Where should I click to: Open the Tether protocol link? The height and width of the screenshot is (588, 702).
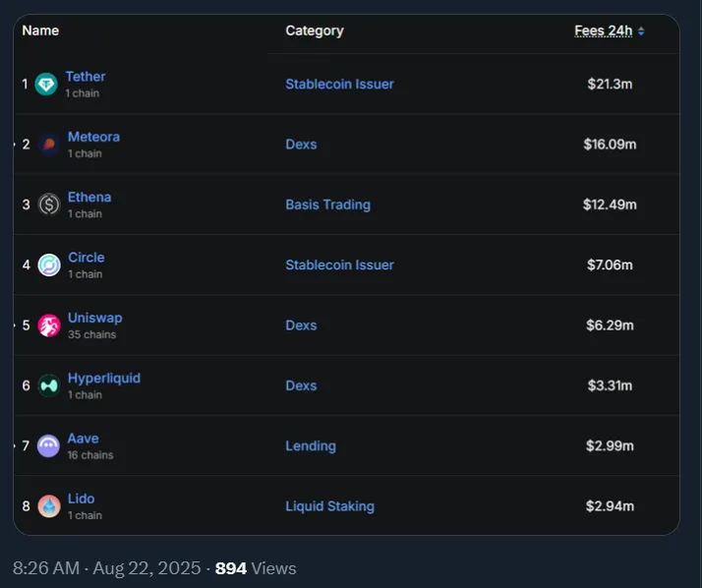[x=86, y=77]
